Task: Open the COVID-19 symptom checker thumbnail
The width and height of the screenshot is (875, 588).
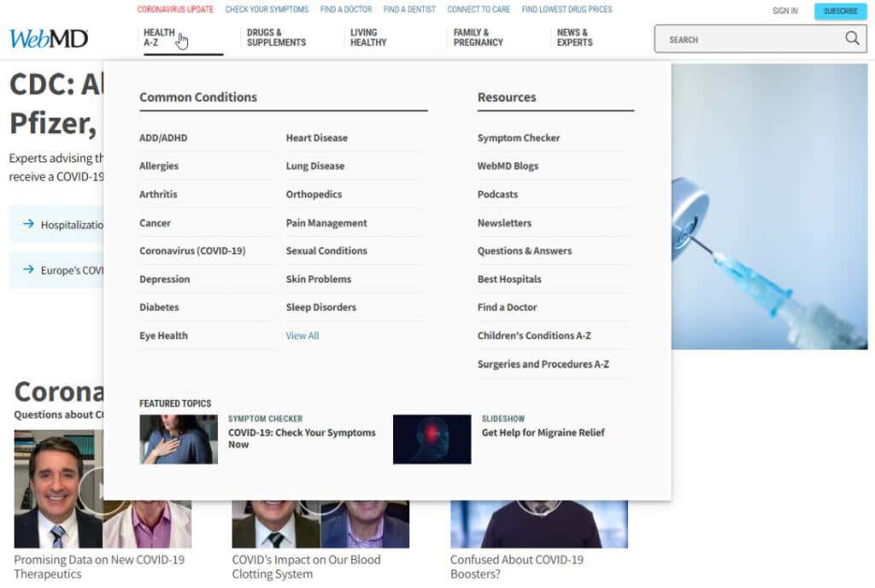Action: pos(179,439)
